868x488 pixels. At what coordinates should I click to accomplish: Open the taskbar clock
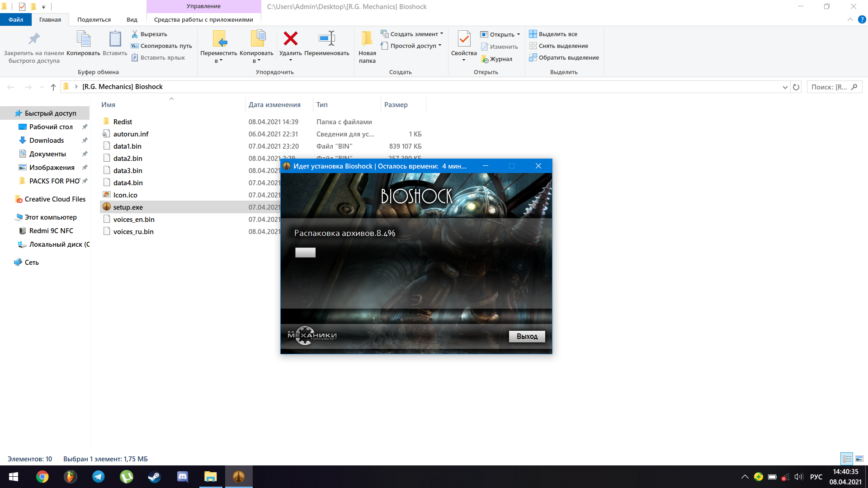845,477
